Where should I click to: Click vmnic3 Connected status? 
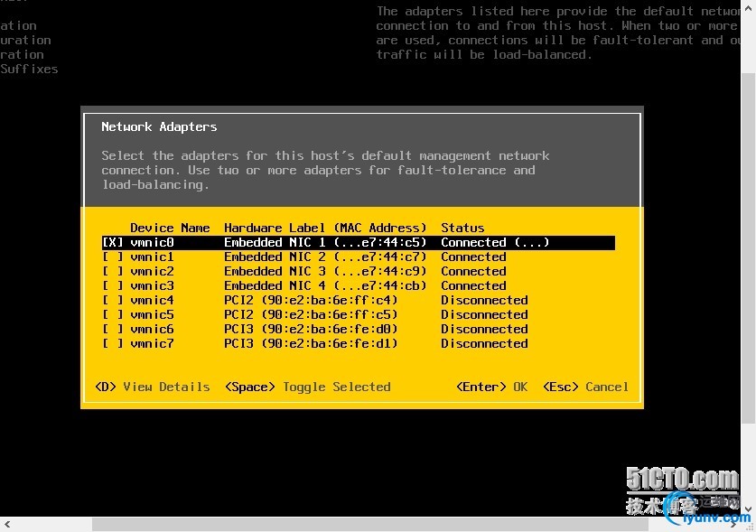point(473,286)
